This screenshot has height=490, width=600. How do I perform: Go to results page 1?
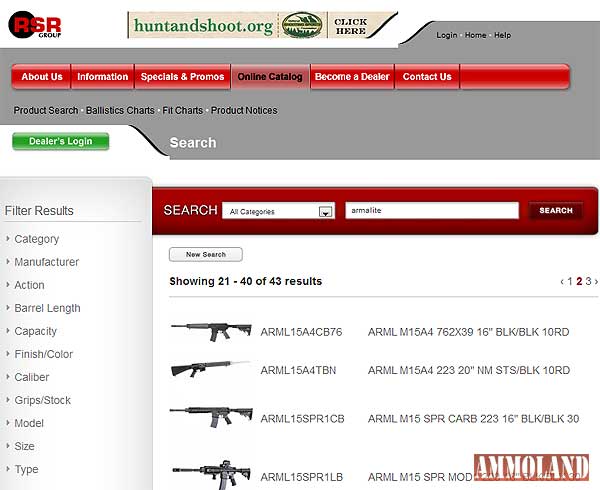click(x=570, y=281)
